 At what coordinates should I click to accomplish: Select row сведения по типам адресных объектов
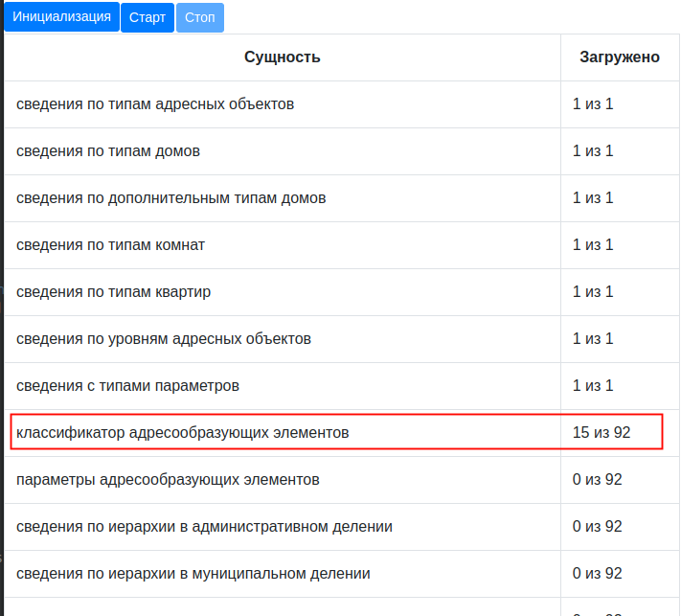pyautogui.click(x=155, y=103)
